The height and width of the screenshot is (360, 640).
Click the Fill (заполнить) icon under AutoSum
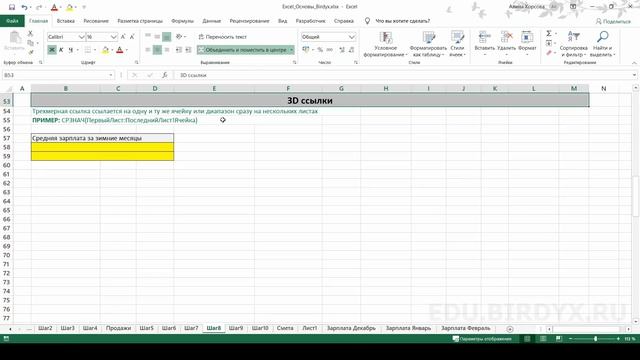[549, 43]
